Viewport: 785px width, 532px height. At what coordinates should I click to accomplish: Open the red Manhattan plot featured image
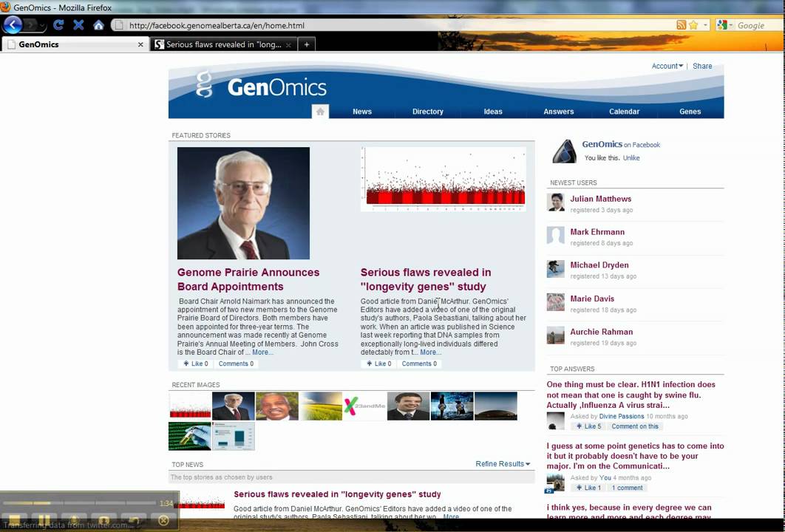[443, 179]
